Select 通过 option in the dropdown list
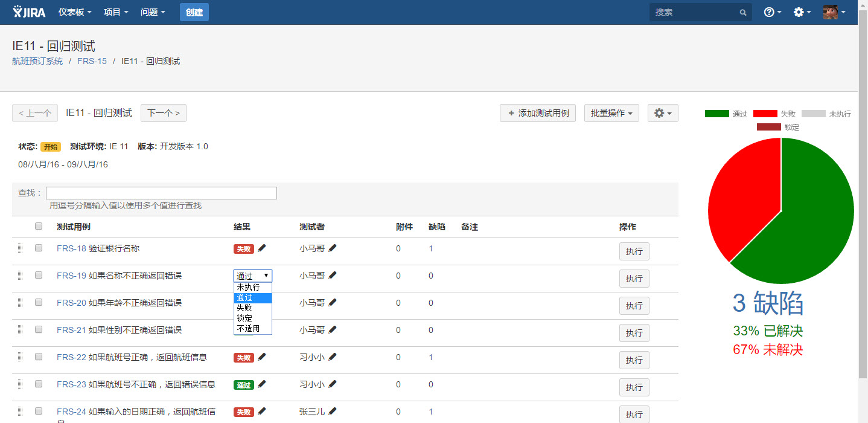 tap(253, 297)
